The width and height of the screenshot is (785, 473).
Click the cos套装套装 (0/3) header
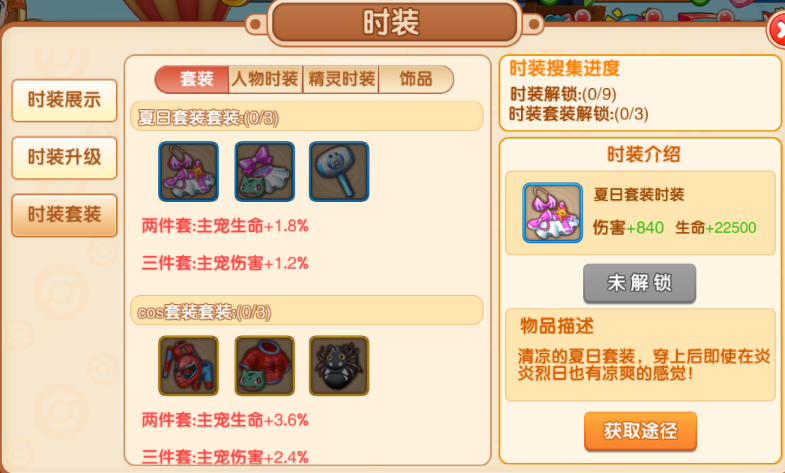coord(306,311)
